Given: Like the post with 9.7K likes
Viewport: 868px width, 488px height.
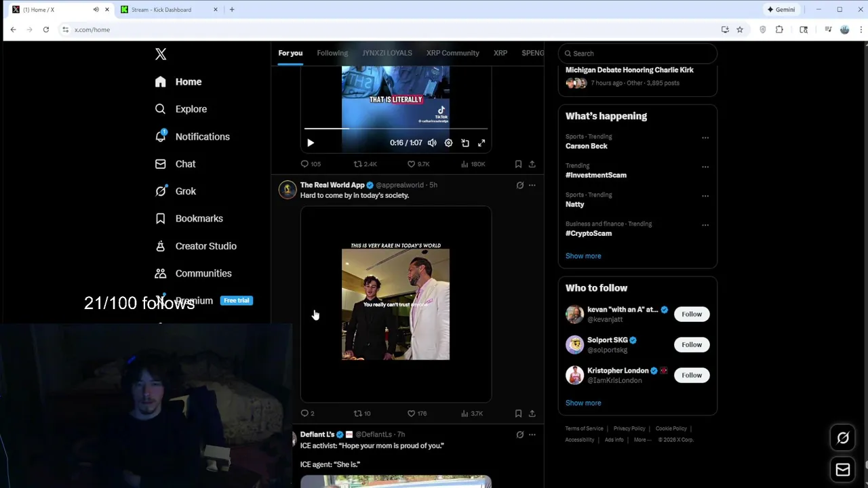Looking at the screenshot, I should 418,164.
